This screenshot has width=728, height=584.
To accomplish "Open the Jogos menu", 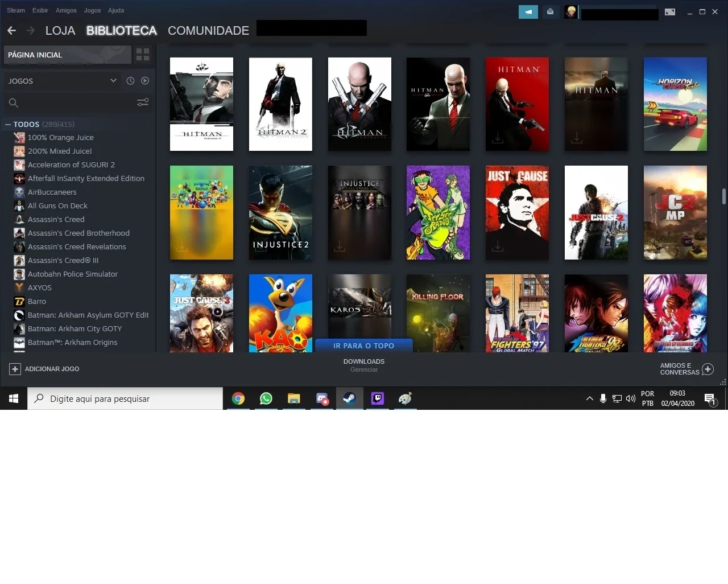I will [92, 10].
